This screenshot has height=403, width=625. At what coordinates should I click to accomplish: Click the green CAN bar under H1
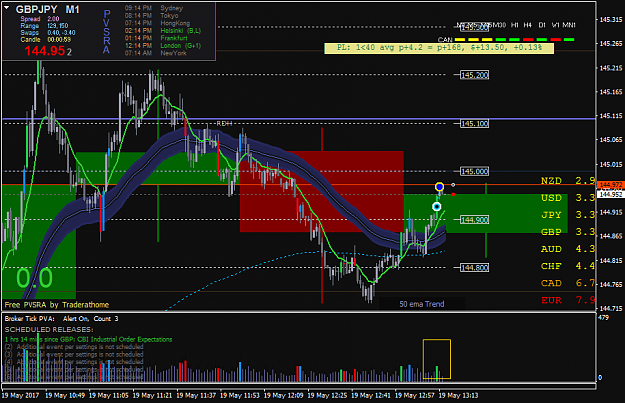[515, 40]
